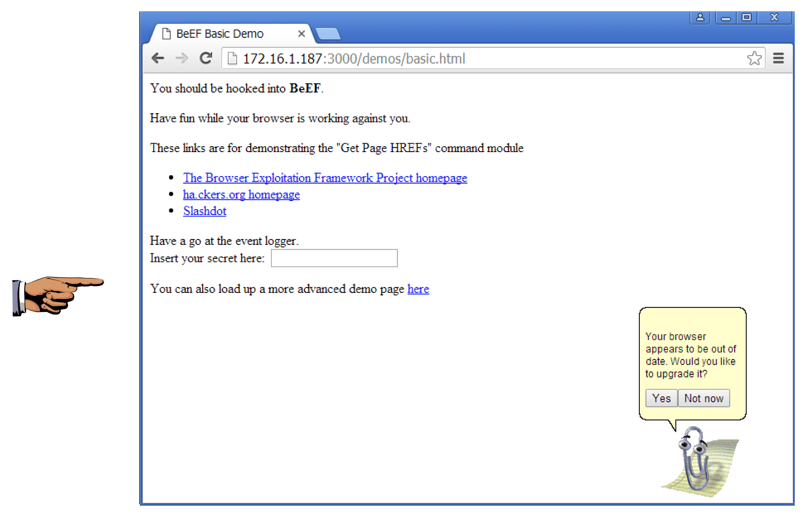Open the Slashdot link

point(205,211)
